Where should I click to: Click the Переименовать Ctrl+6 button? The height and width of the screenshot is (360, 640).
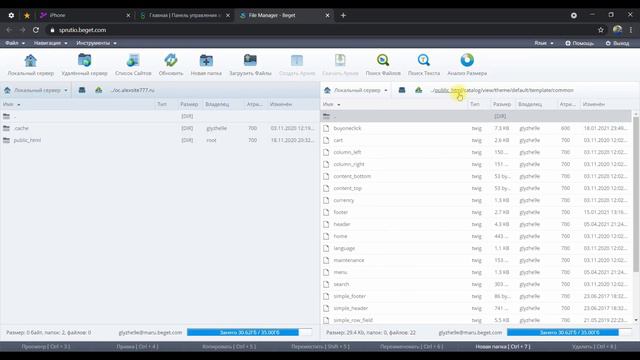pos(411,347)
